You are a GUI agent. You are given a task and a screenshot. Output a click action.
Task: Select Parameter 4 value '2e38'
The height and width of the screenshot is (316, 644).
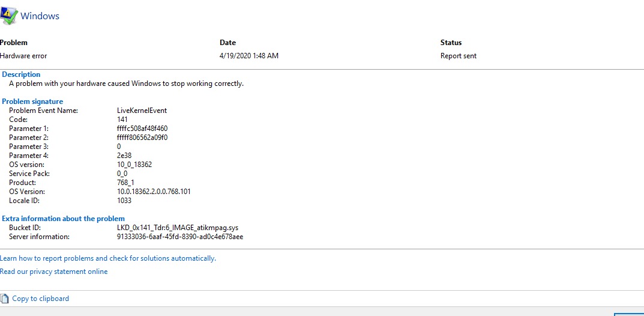pyautogui.click(x=124, y=156)
